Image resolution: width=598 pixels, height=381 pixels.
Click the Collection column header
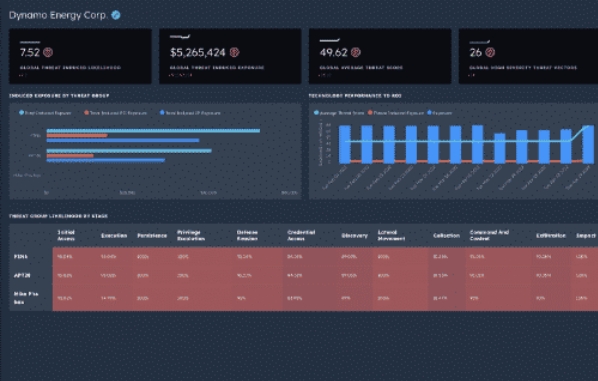[x=446, y=236]
